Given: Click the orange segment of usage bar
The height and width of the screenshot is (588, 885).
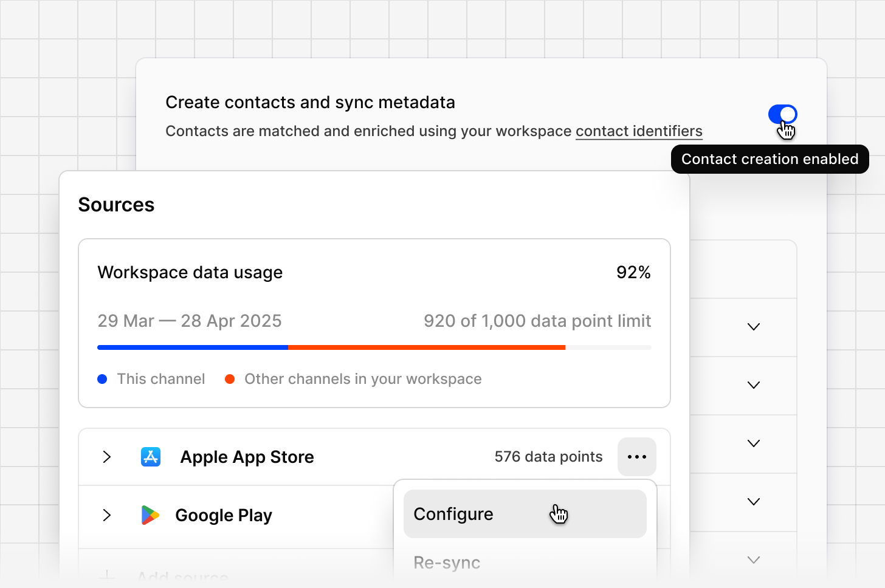Looking at the screenshot, I should [x=427, y=347].
